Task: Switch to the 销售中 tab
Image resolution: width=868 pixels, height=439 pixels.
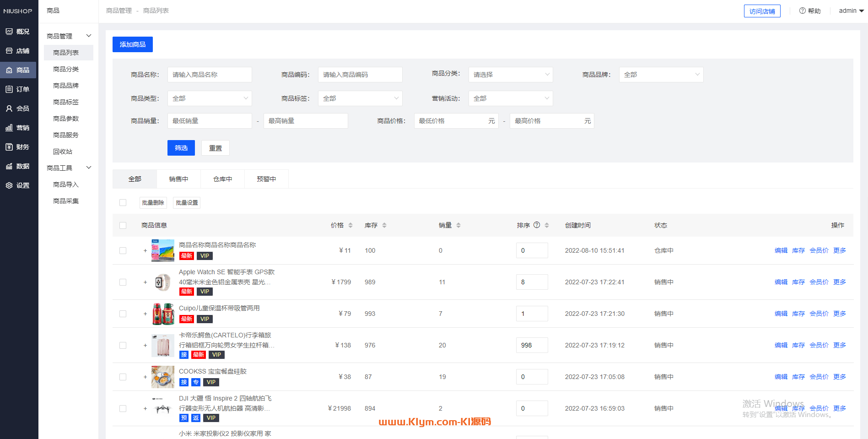Action: click(x=178, y=179)
